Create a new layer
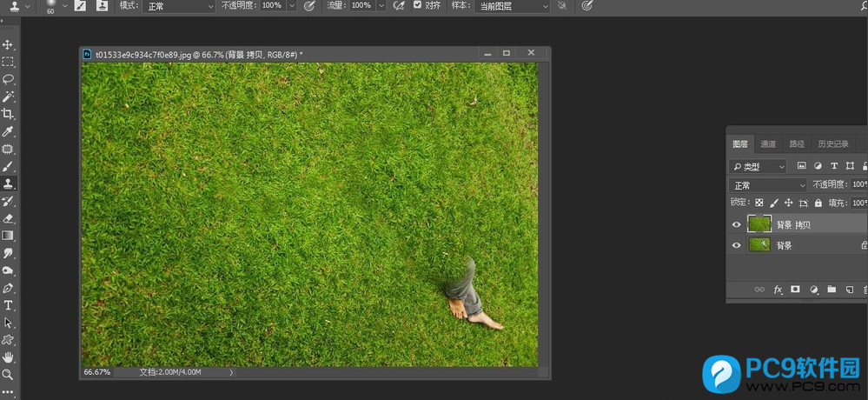The width and height of the screenshot is (868, 400). tap(850, 290)
